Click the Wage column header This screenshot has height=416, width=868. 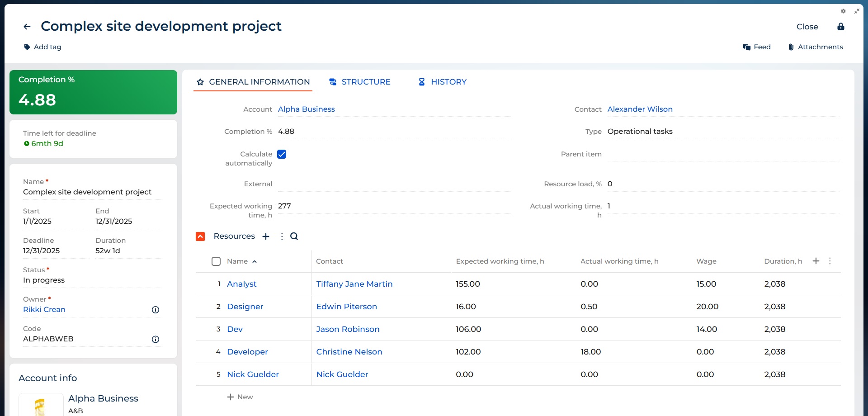[706, 261]
